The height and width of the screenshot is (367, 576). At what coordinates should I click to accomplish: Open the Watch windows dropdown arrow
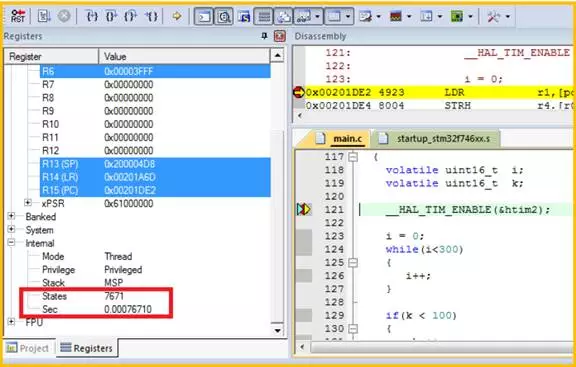[x=318, y=17]
